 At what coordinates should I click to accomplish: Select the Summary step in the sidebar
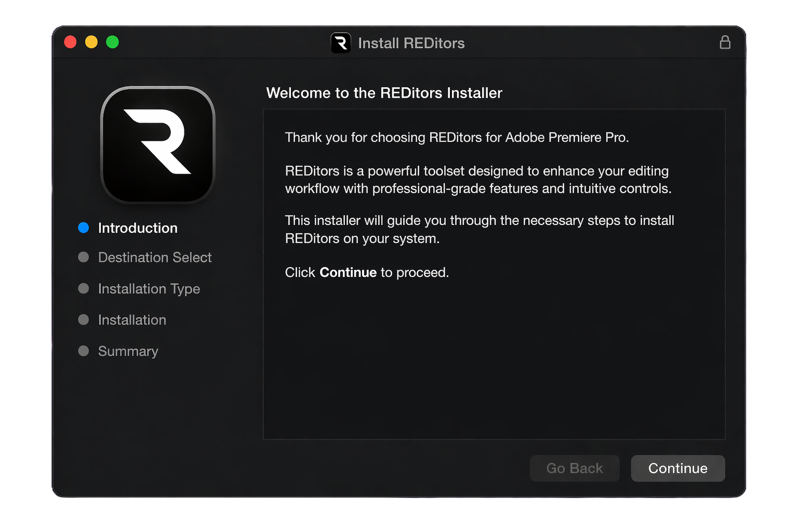coord(128,351)
